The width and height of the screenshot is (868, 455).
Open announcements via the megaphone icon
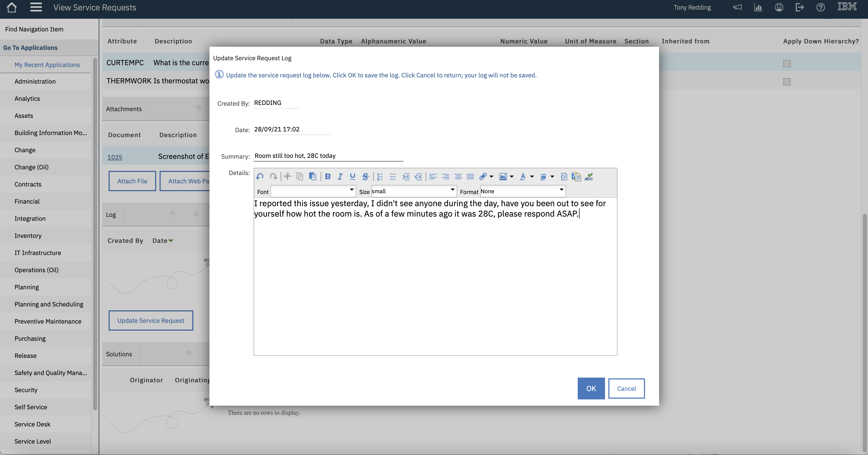[x=738, y=7]
